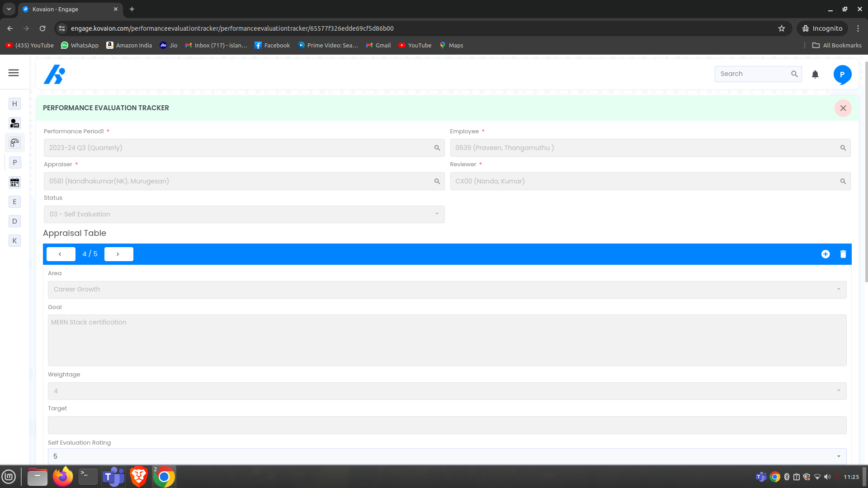Go to the next appraisal page with right arrow
Image resolution: width=868 pixels, height=488 pixels.
pyautogui.click(x=118, y=254)
